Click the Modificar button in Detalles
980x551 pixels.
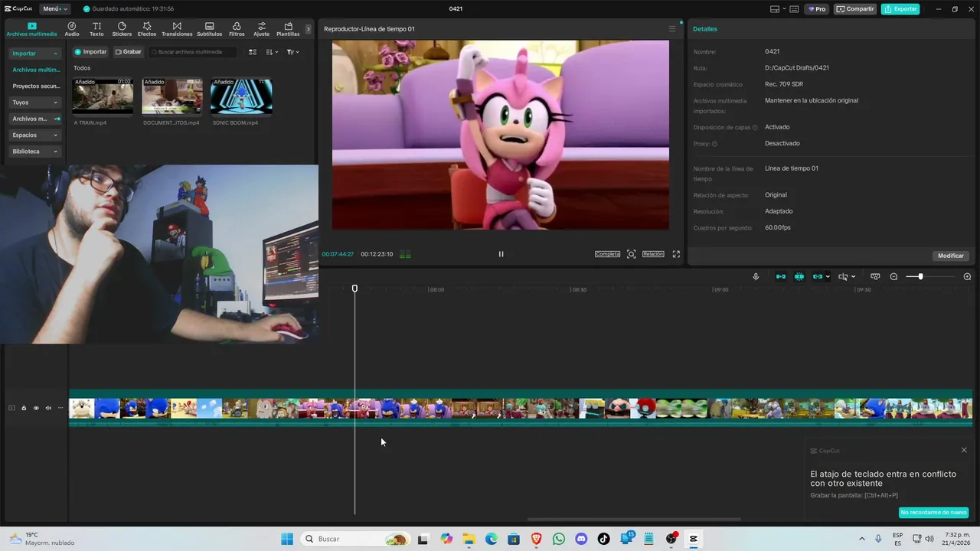pyautogui.click(x=951, y=256)
